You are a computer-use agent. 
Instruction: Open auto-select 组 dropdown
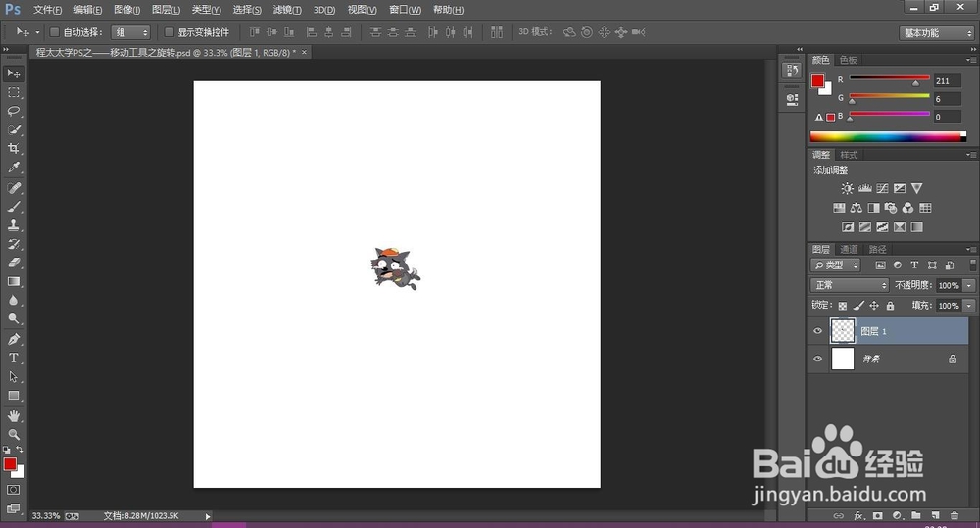tap(130, 32)
